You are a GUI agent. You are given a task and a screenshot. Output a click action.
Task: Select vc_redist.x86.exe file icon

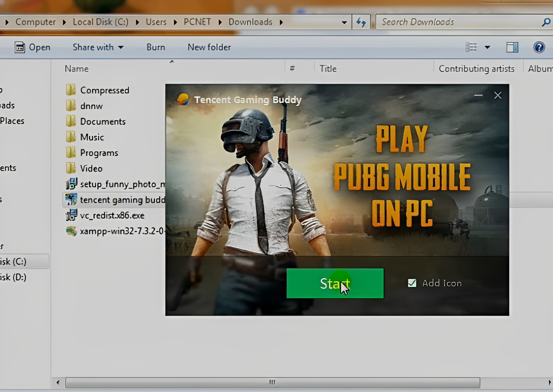pos(71,215)
